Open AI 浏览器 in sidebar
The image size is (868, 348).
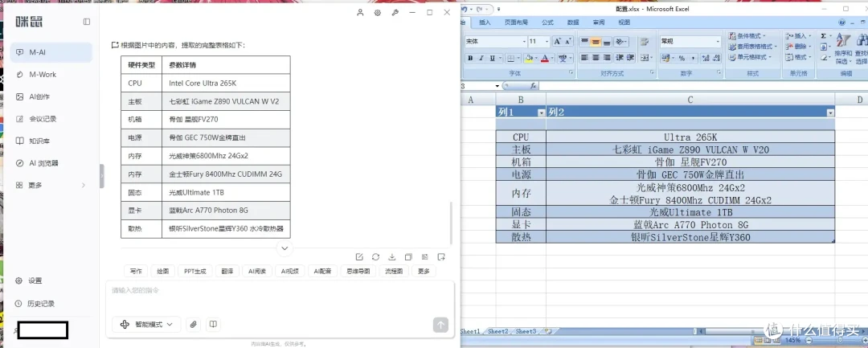pos(51,162)
